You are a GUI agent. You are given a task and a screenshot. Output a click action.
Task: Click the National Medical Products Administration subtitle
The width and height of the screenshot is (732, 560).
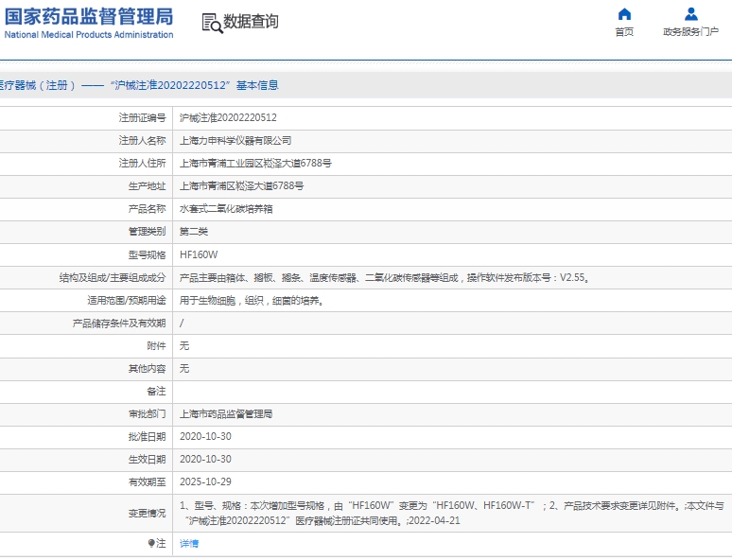89,35
